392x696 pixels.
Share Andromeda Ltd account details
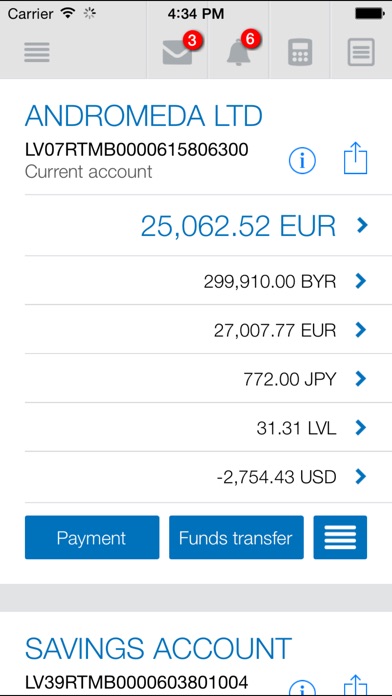[x=356, y=158]
